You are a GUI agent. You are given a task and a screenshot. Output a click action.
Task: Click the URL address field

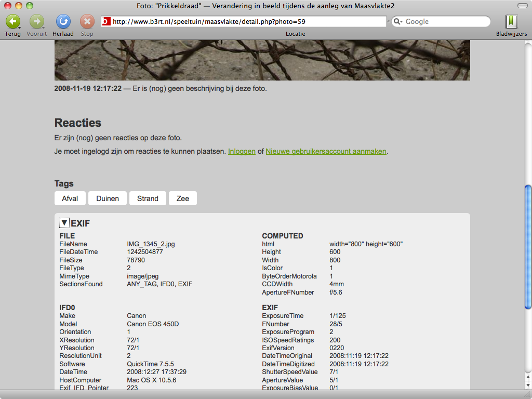click(244, 21)
